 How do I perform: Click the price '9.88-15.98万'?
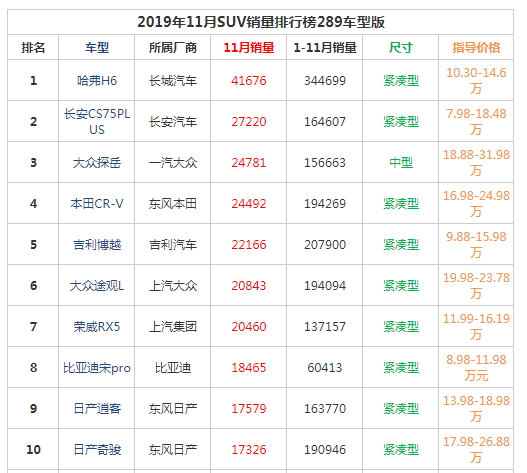click(476, 245)
